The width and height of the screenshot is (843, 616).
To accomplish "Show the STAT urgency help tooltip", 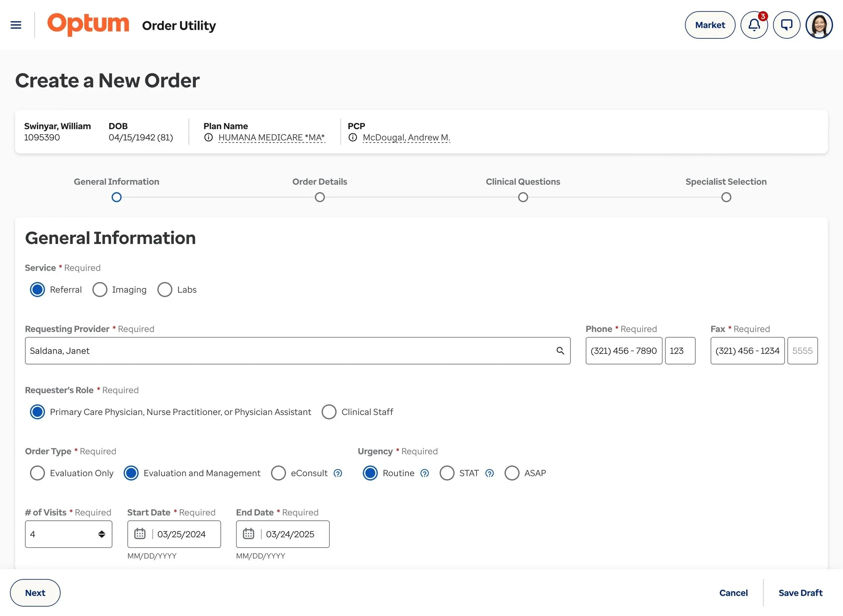I will (489, 473).
